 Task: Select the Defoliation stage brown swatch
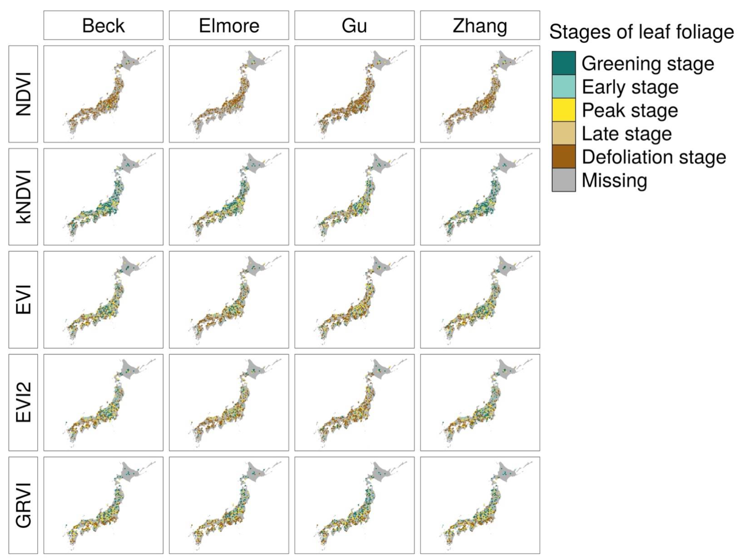pos(563,156)
